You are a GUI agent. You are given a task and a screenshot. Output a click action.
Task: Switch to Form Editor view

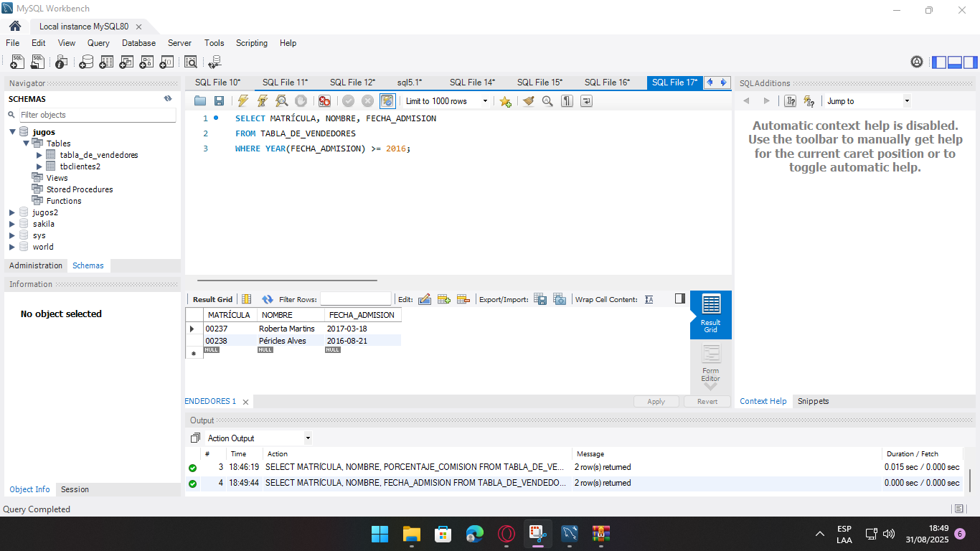tap(711, 364)
